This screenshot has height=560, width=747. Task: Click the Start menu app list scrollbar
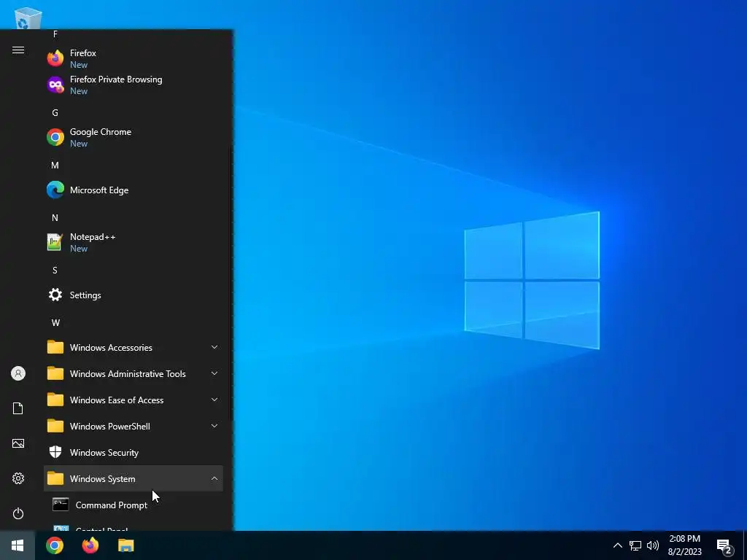tap(231, 283)
